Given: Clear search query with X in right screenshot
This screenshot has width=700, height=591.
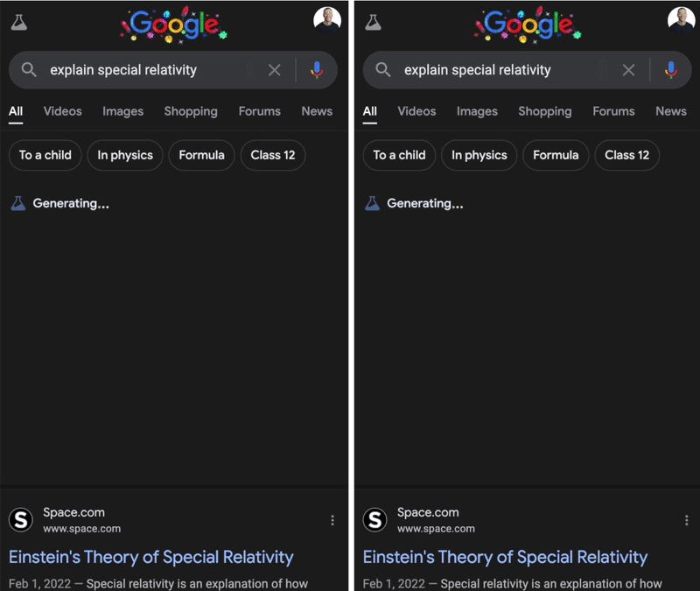Looking at the screenshot, I should (x=628, y=70).
